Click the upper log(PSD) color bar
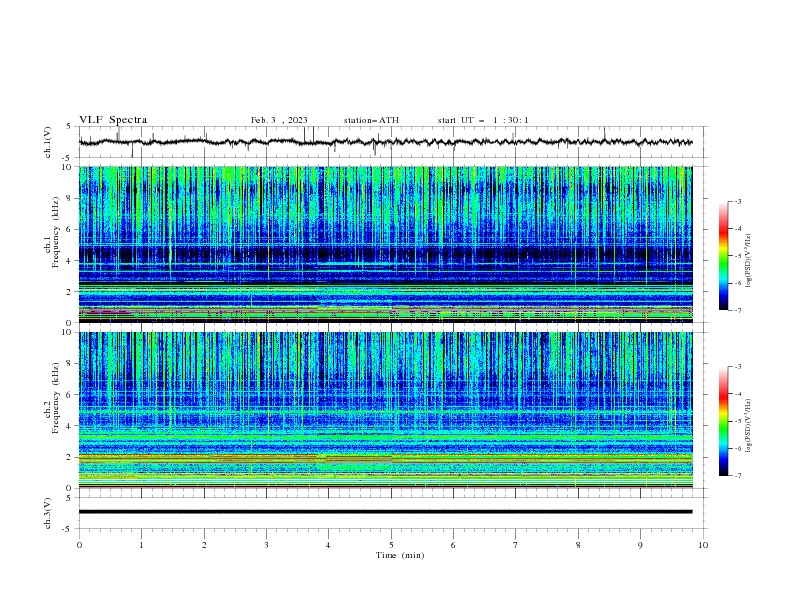The width and height of the screenshot is (792, 612). pyautogui.click(x=723, y=256)
